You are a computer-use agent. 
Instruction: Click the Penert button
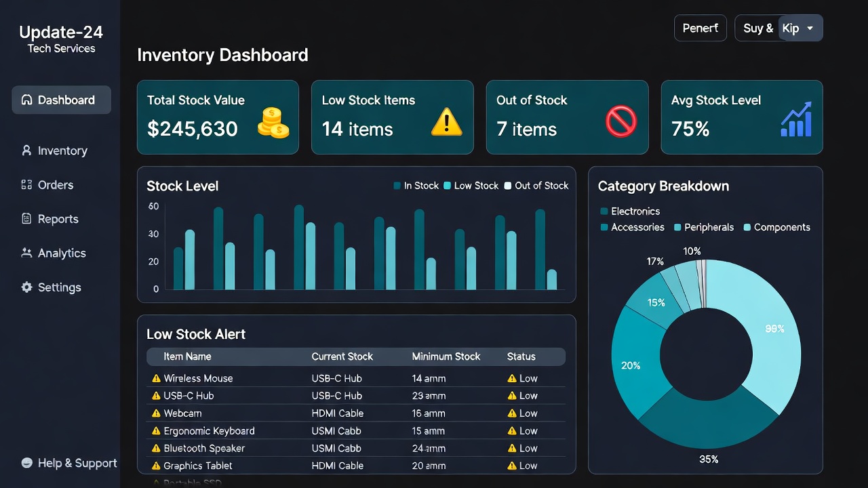pos(700,28)
